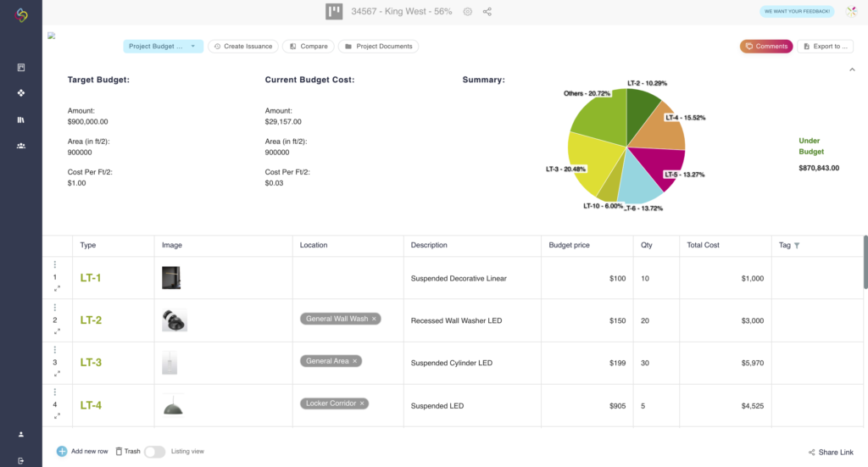Click the logout icon in sidebar
The width and height of the screenshot is (868, 467).
(21, 460)
